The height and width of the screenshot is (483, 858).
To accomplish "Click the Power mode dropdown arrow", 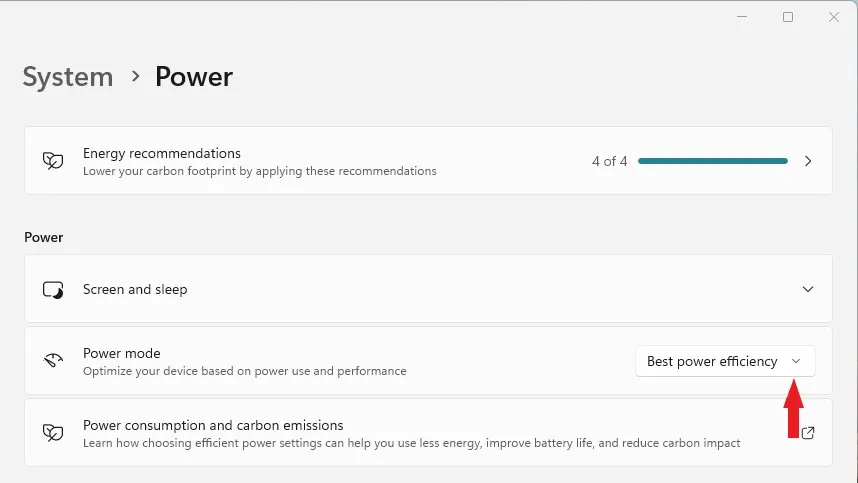I will tap(796, 361).
